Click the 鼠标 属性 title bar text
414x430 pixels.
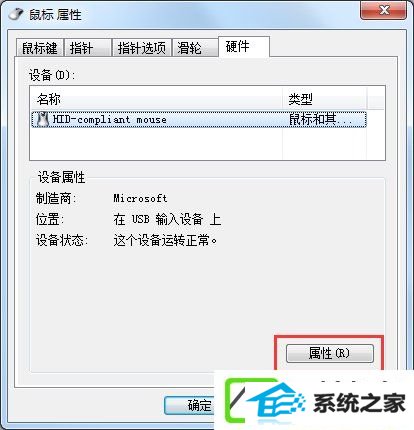click(x=55, y=15)
